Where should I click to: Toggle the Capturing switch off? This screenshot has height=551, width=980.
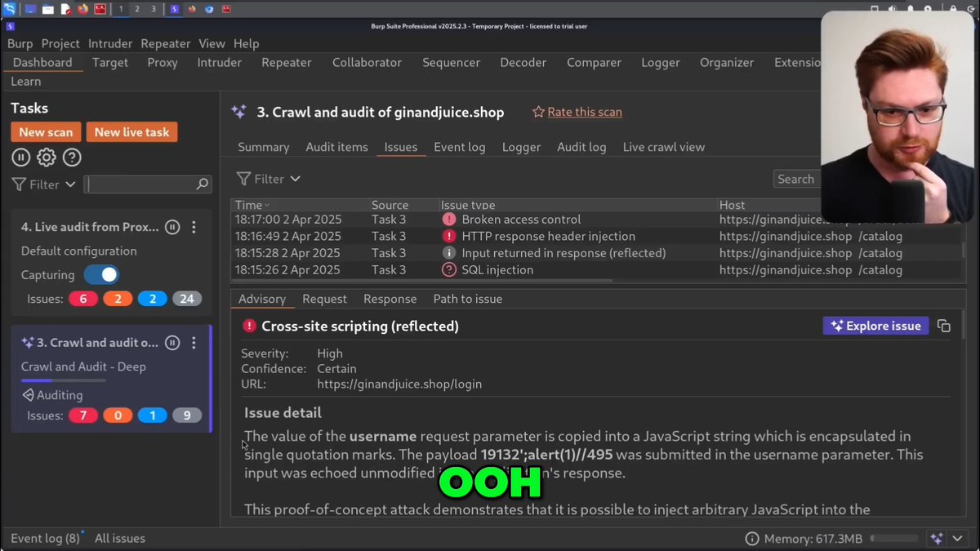tap(101, 275)
